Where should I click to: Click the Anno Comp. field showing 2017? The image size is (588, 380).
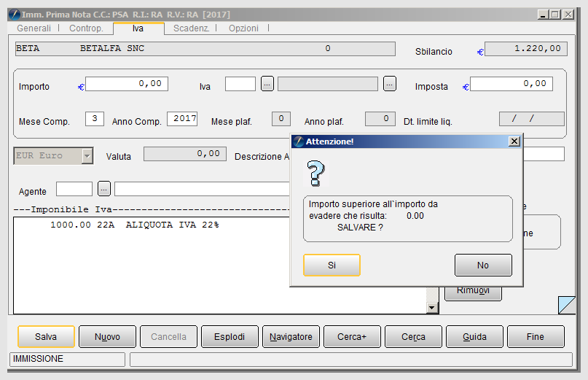click(x=182, y=119)
